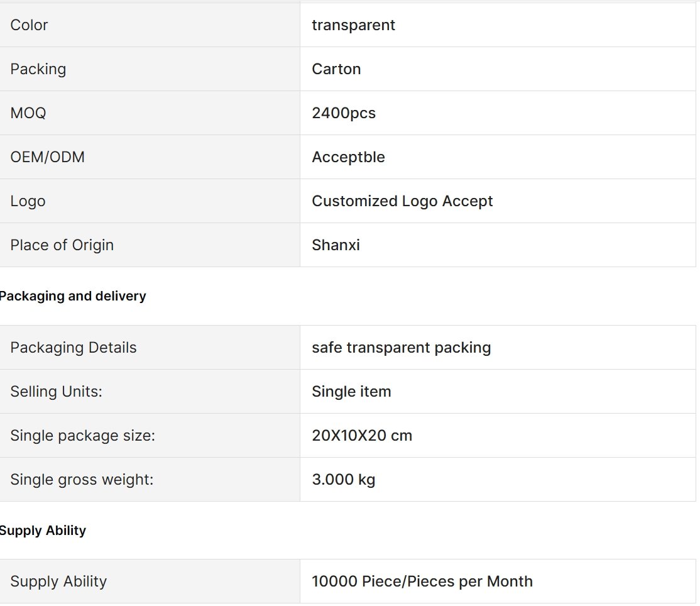This screenshot has height=606, width=700.
Task: Select the 20X10X20 cm package size
Action: (x=362, y=436)
